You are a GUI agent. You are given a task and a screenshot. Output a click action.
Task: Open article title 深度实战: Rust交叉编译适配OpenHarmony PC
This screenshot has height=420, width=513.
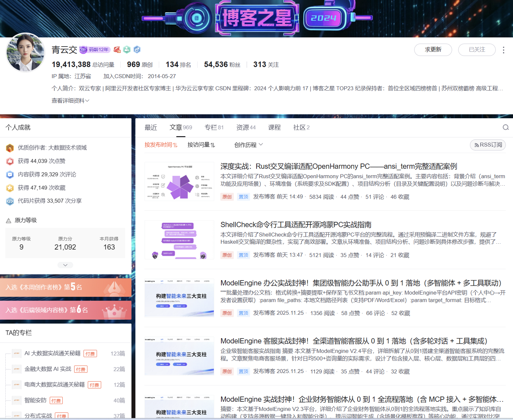point(339,166)
